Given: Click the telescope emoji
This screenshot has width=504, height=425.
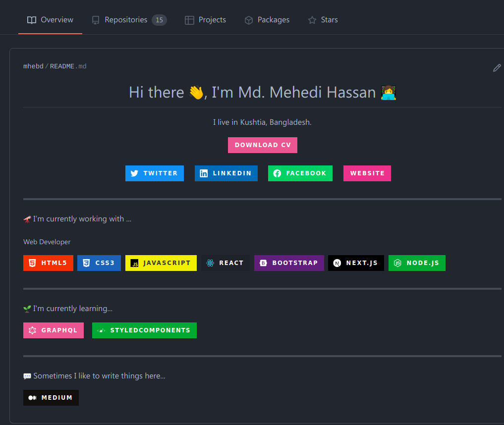Looking at the screenshot, I should tap(27, 219).
